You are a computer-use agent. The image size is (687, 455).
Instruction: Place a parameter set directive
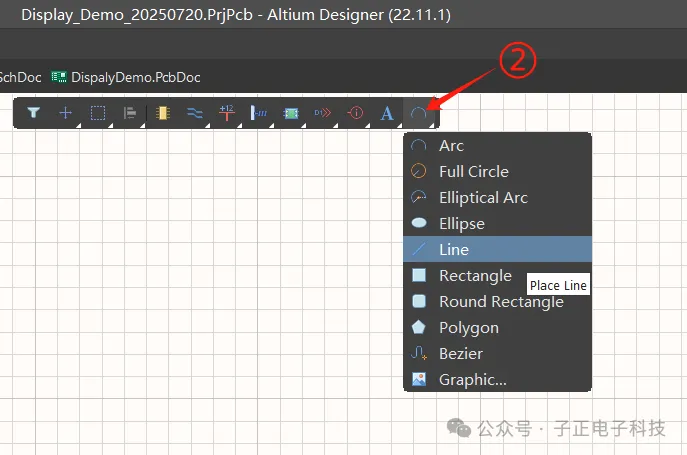pyautogui.click(x=355, y=113)
